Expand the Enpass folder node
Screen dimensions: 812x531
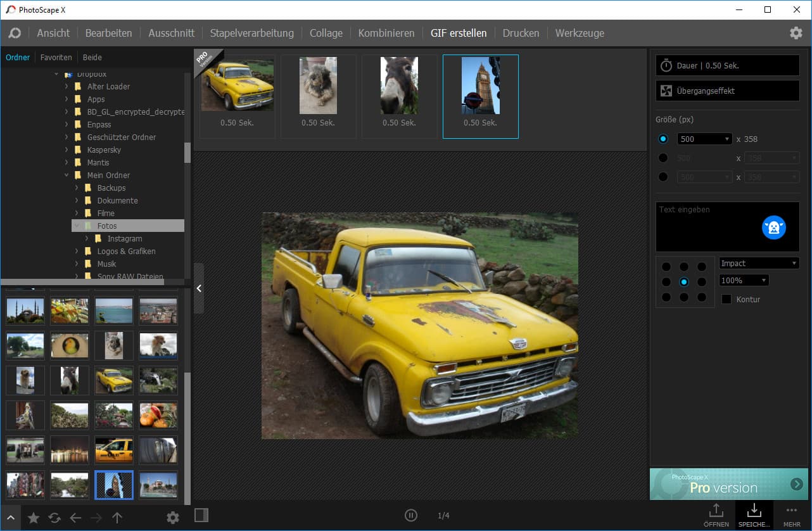tap(67, 124)
